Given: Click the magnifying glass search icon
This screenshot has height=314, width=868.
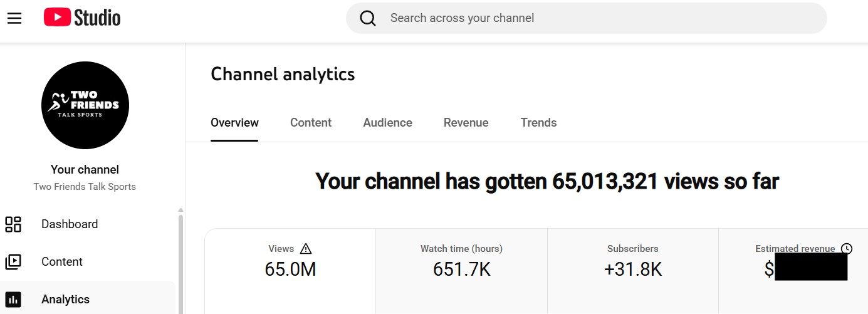Looking at the screenshot, I should [x=368, y=18].
